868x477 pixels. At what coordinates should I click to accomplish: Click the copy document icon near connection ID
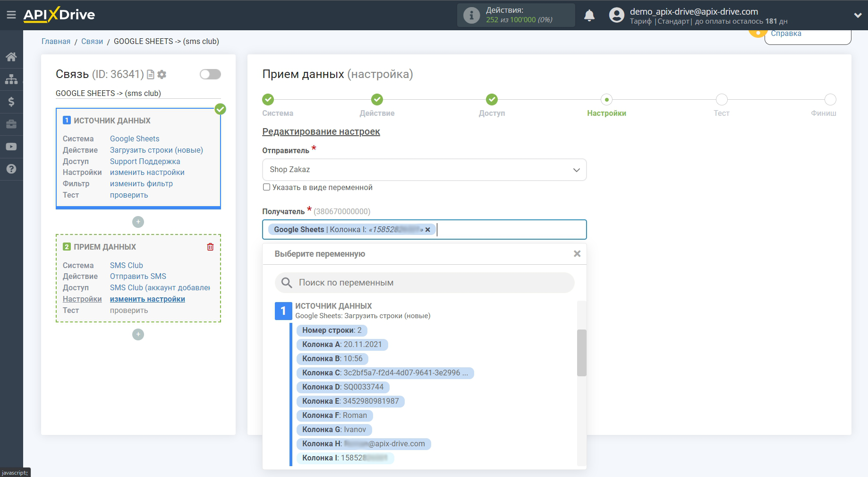coord(151,74)
